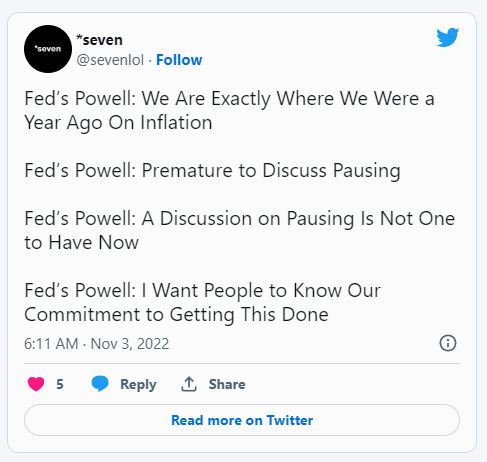Viewport: 487px width, 462px height.
Task: Click the 'Year Ago On Inflation' line
Action: point(118,123)
